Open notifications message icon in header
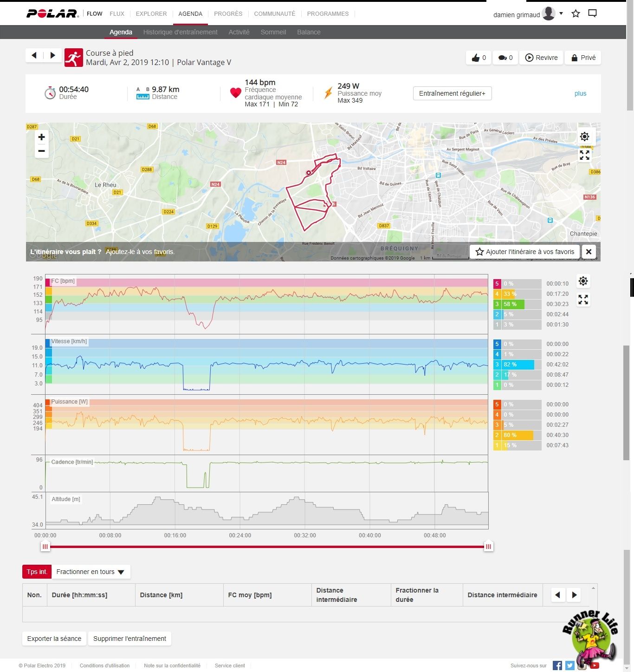 tap(592, 13)
